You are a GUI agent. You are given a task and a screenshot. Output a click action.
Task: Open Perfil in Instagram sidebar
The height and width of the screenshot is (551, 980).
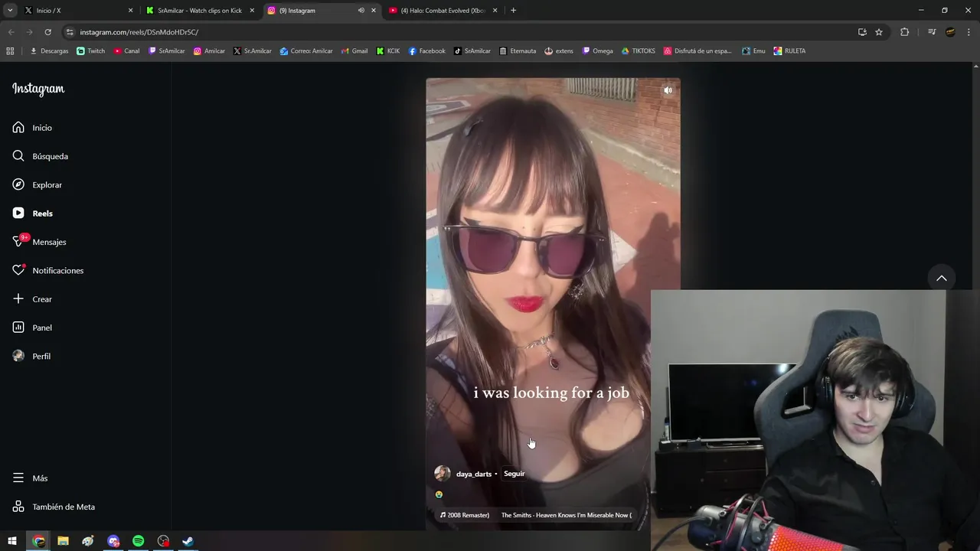31,356
